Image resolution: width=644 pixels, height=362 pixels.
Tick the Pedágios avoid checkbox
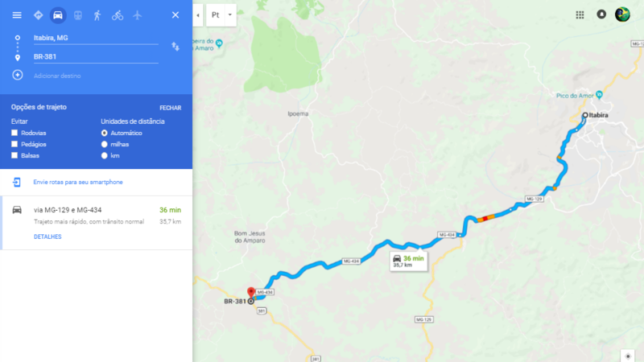(14, 144)
